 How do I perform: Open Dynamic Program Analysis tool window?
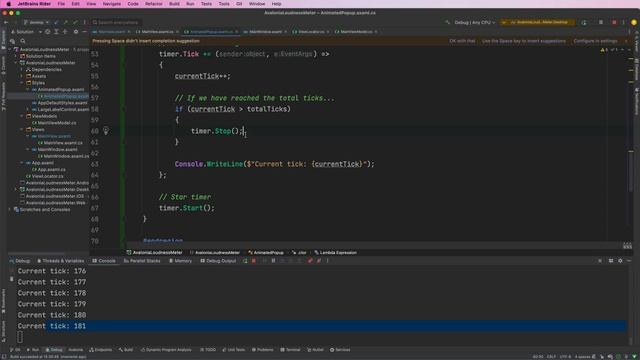coord(166,350)
